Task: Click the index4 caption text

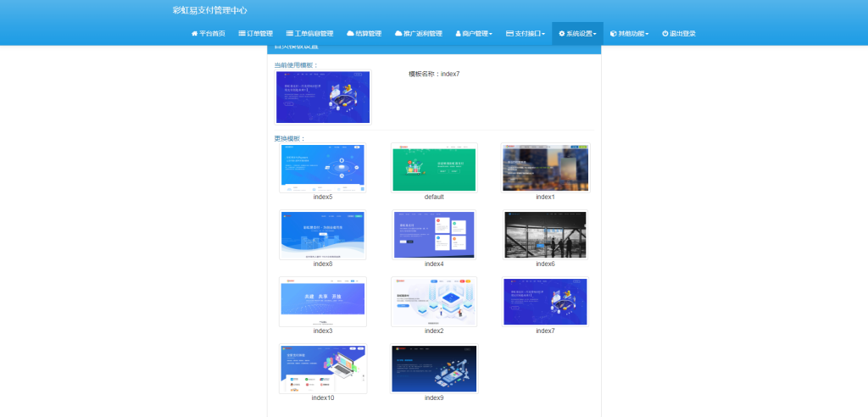Action: click(x=434, y=264)
